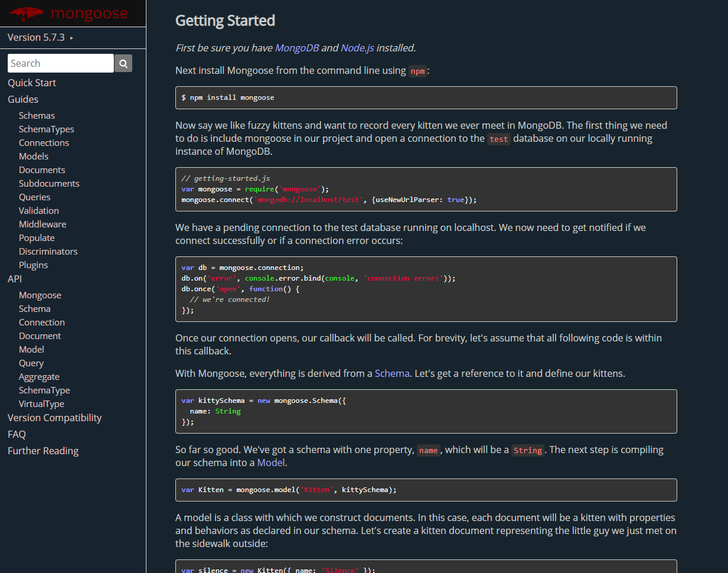Open the Quick Start page
Viewport: 728px width, 573px height.
pyautogui.click(x=32, y=83)
